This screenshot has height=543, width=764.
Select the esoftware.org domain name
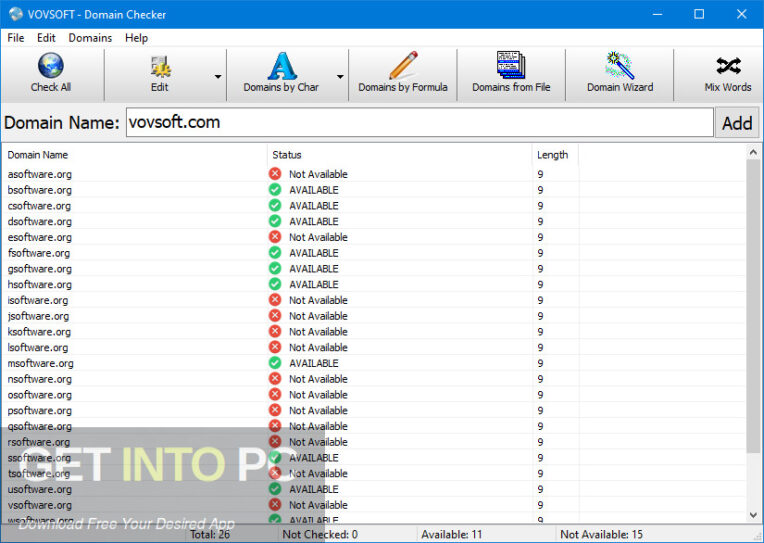click(39, 237)
